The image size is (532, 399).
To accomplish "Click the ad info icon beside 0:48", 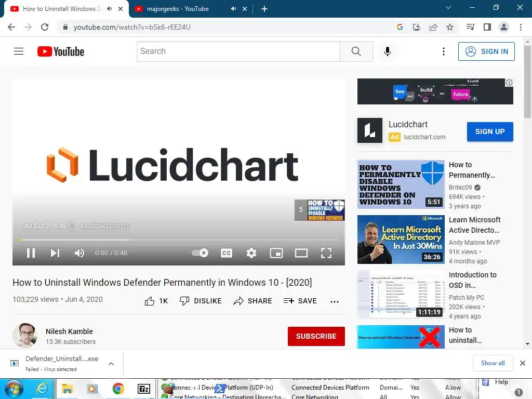I will click(72, 226).
